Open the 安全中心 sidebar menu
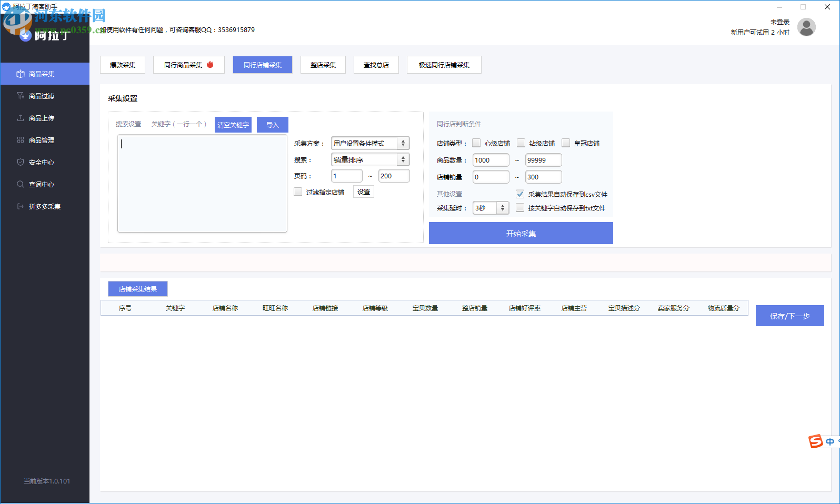The image size is (840, 504). pos(45,162)
